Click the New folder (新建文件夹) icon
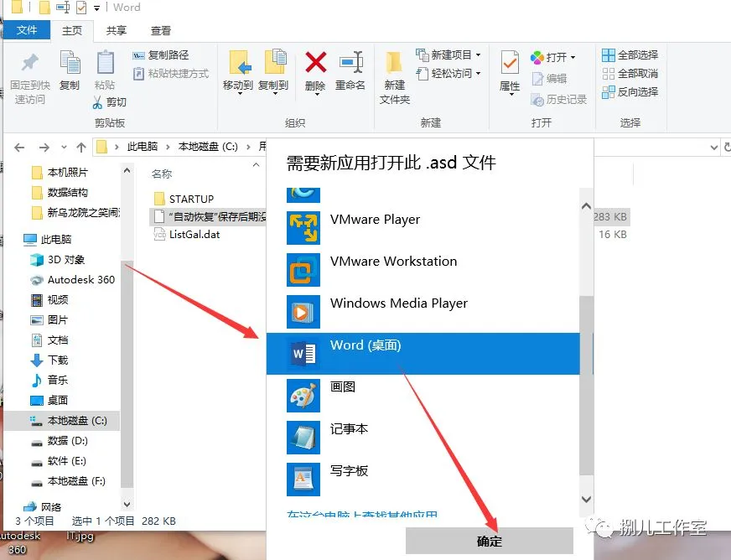The height and width of the screenshot is (560, 731). tap(394, 64)
